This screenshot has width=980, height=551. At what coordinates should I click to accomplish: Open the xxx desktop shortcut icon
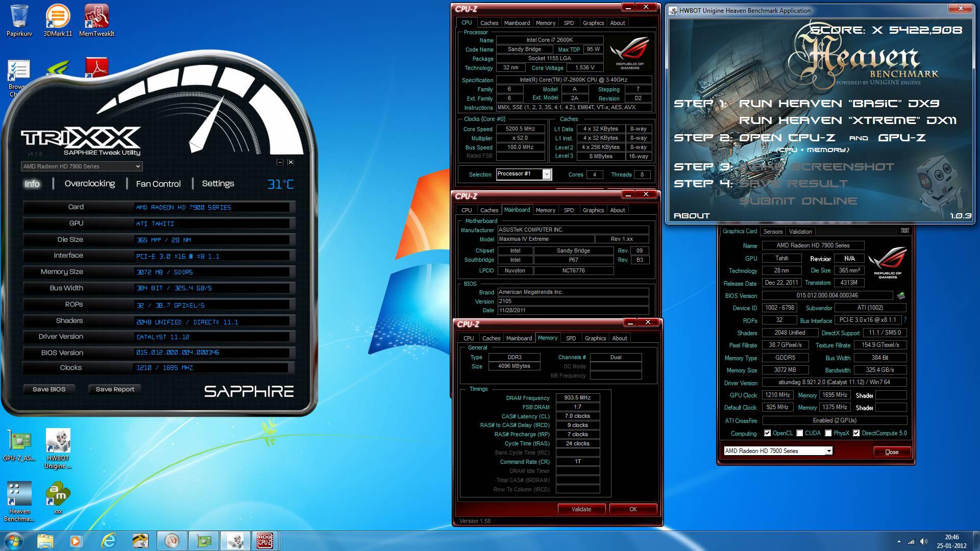click(x=58, y=497)
